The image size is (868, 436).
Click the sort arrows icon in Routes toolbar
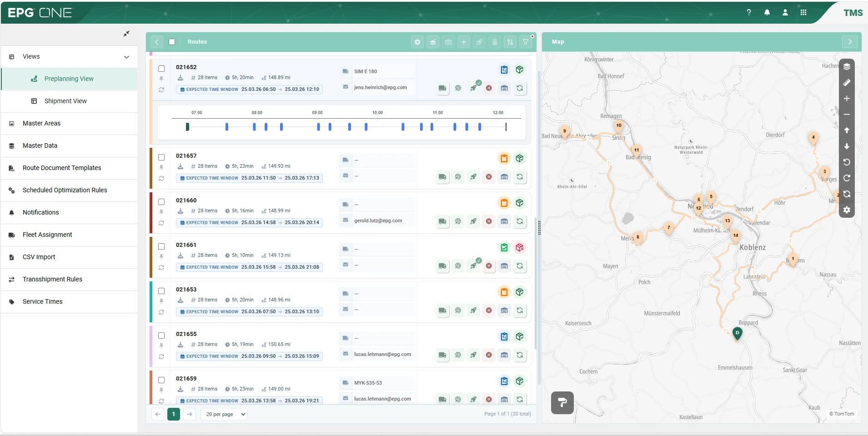510,42
